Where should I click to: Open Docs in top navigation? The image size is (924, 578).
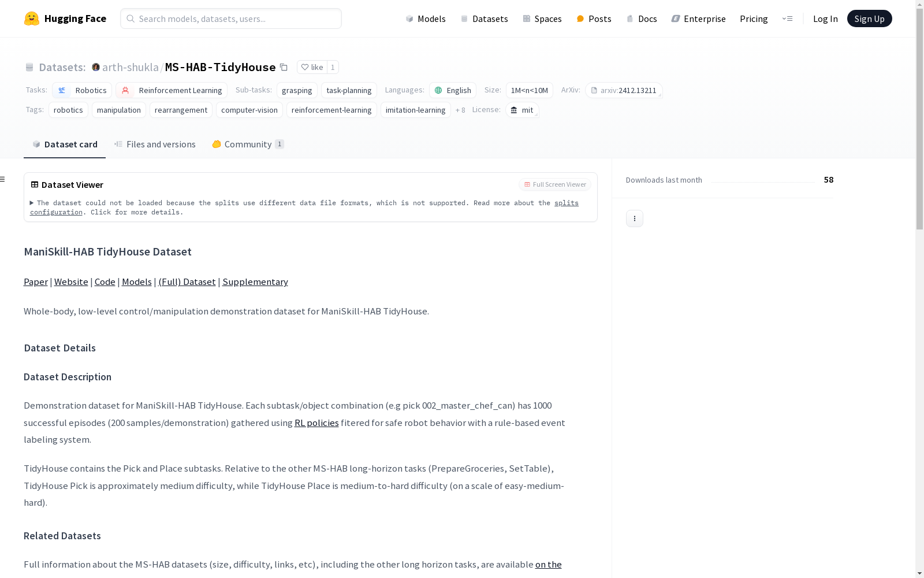click(x=642, y=18)
